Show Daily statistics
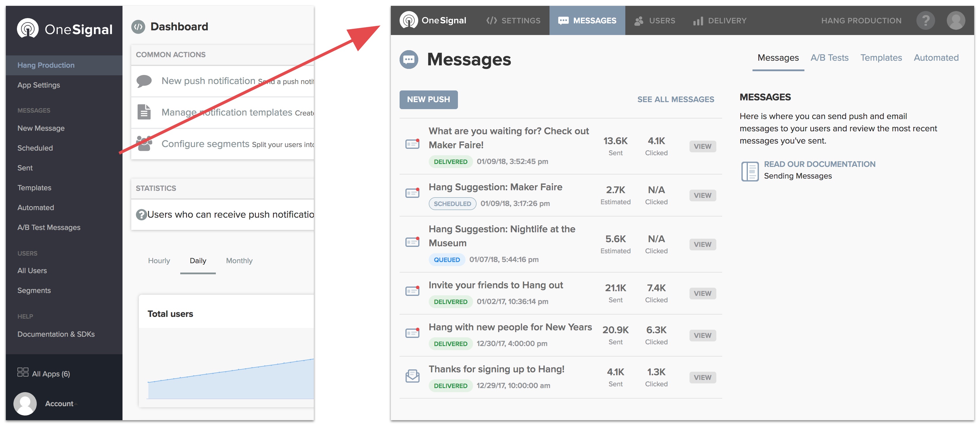This screenshot has width=980, height=426. pos(198,261)
